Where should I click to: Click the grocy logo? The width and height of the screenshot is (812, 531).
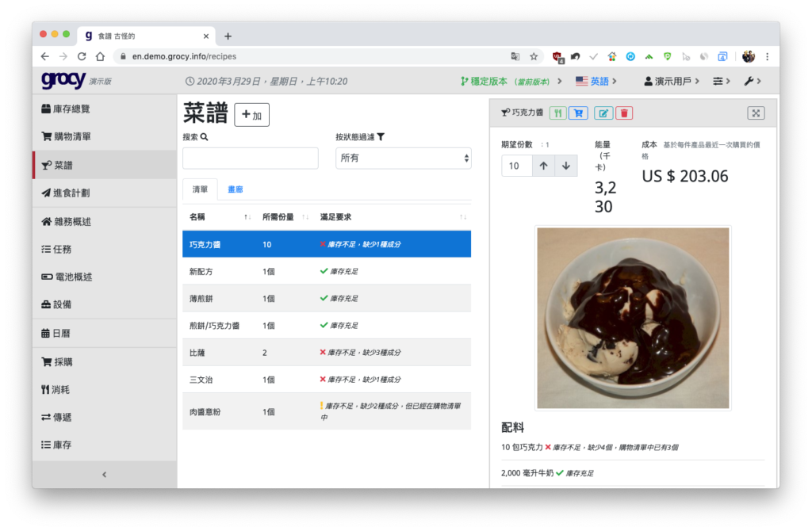pyautogui.click(x=63, y=80)
